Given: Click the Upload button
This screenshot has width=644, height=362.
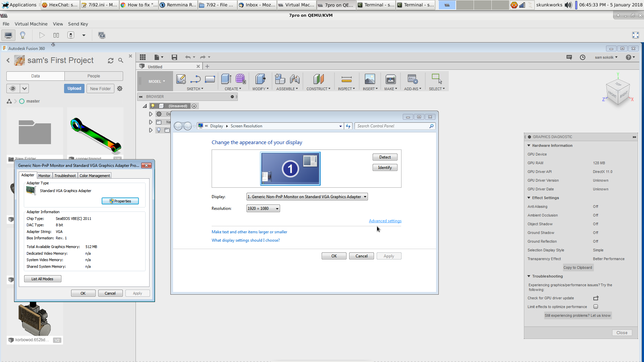Looking at the screenshot, I should [x=74, y=88].
